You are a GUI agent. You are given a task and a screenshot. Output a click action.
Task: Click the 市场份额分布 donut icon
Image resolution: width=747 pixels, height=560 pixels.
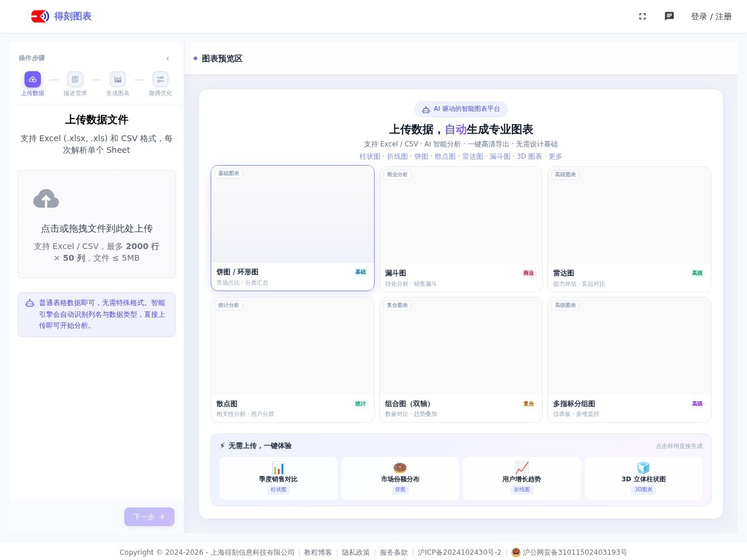[x=400, y=468]
